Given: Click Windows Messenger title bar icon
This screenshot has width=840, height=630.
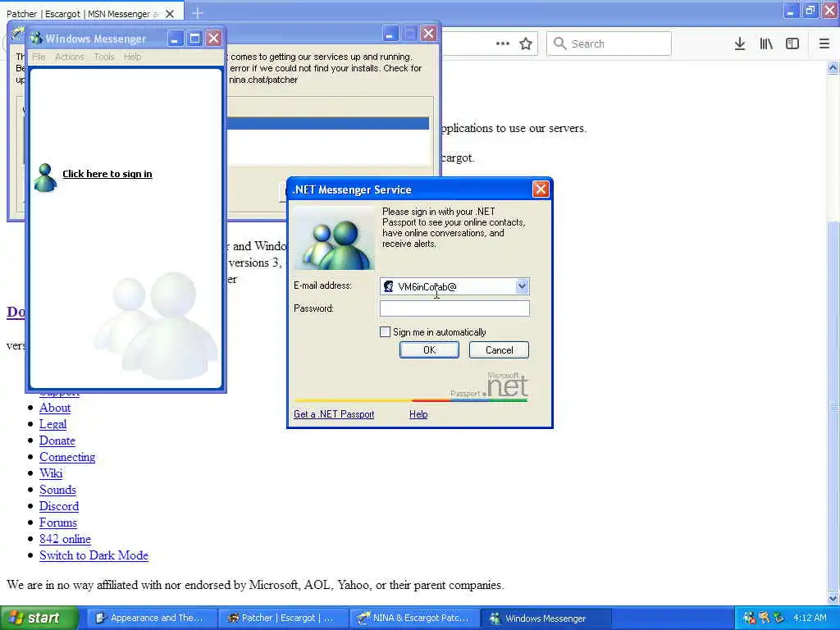Looking at the screenshot, I should [36, 38].
